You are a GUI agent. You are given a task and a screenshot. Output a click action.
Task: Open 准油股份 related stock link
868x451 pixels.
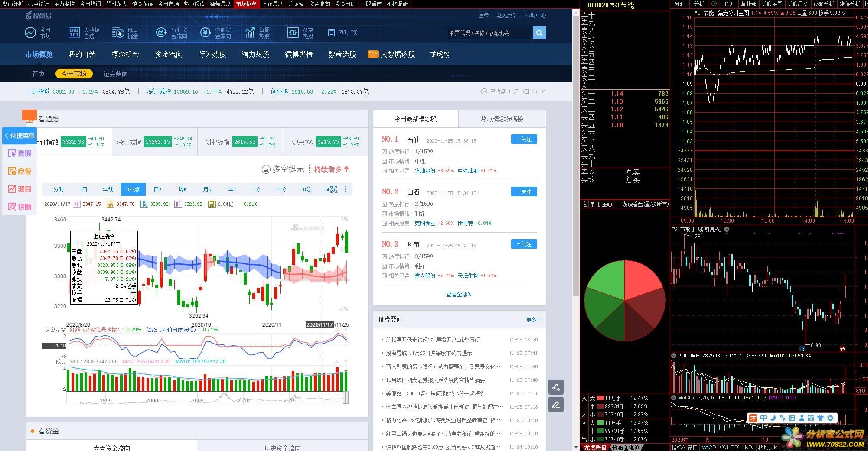(x=425, y=171)
